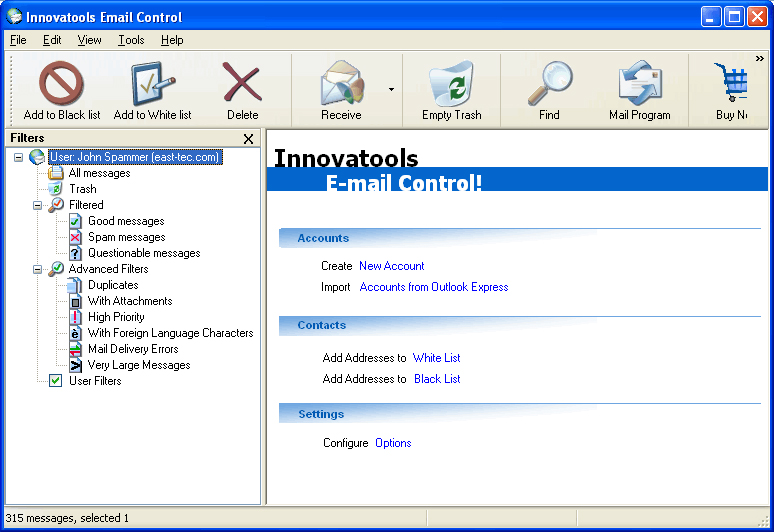Open the File menu
Viewport: 774px width, 532px height.
tap(18, 40)
